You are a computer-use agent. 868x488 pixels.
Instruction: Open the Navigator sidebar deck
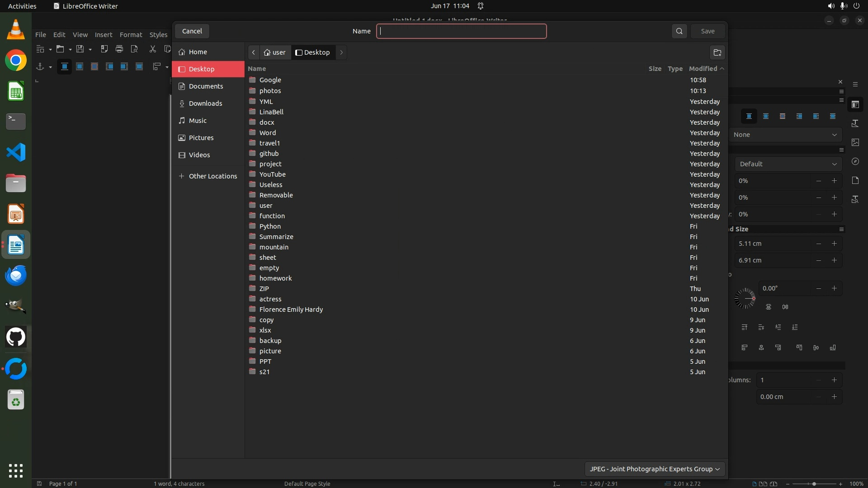point(855,161)
